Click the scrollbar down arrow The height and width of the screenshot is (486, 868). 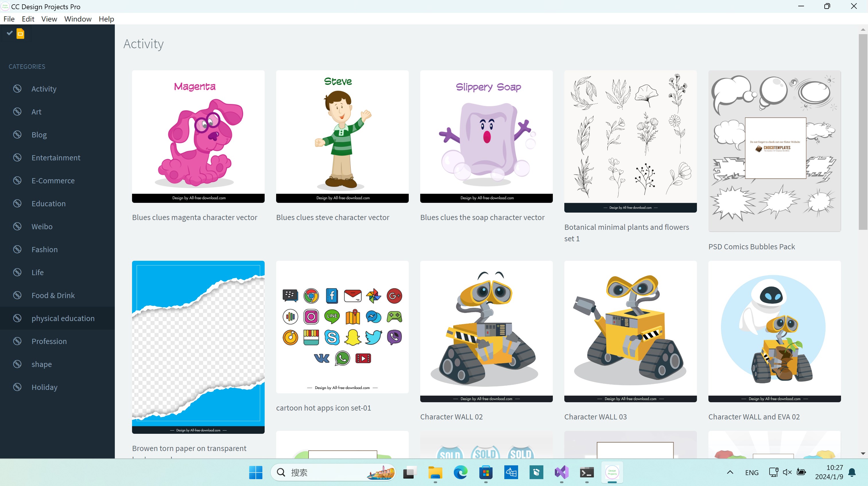pos(863,454)
